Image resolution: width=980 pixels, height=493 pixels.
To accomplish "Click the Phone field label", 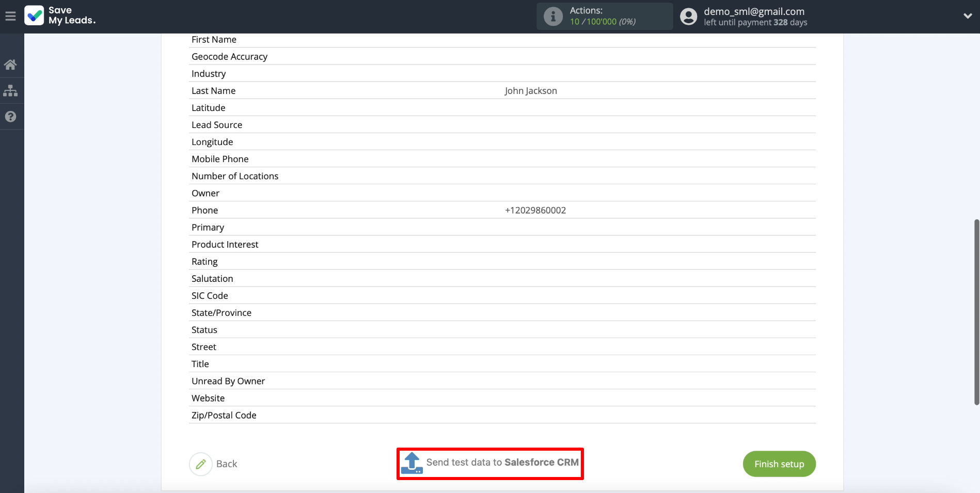I will click(x=204, y=210).
